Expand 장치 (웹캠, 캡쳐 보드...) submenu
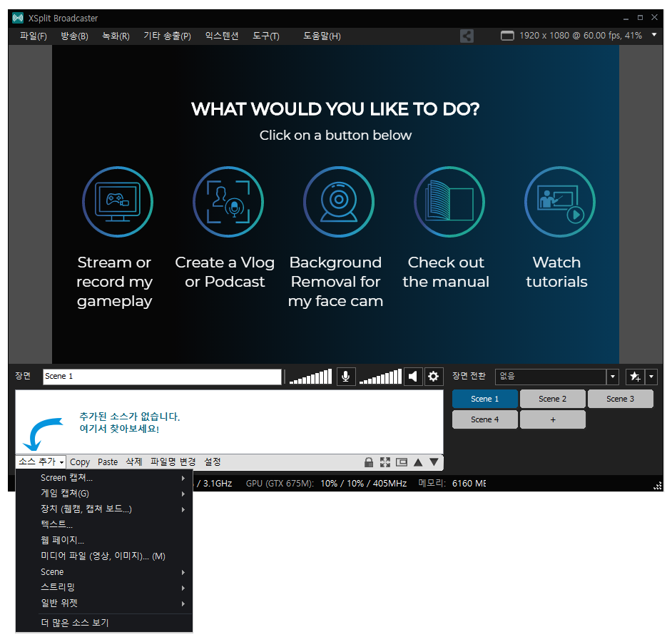Image resolution: width=672 pixels, height=642 pixels. click(x=103, y=509)
